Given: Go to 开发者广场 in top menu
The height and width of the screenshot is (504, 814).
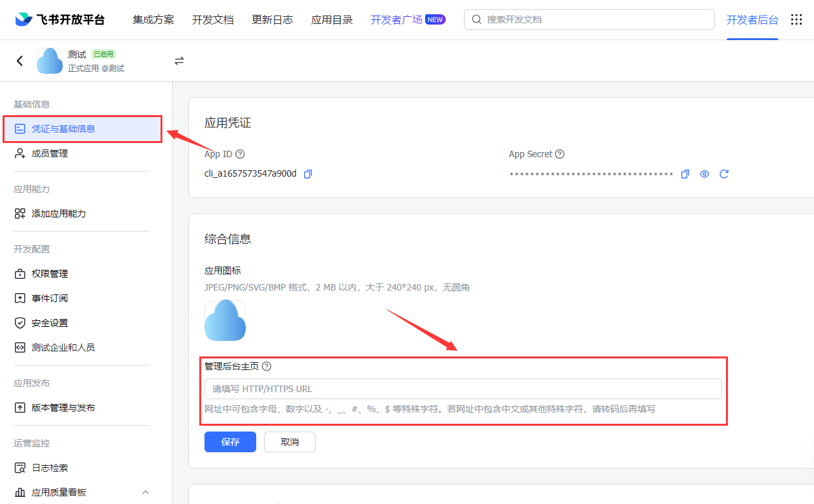Looking at the screenshot, I should [x=396, y=19].
